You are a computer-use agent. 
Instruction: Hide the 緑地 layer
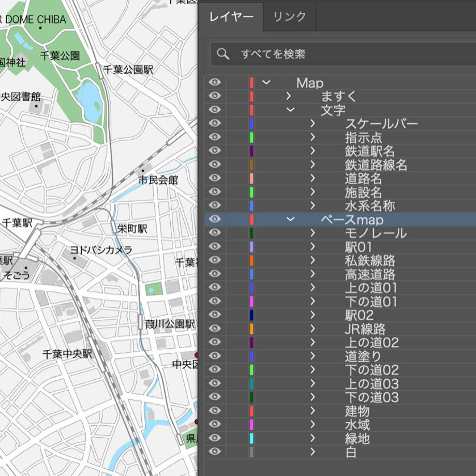coord(215,437)
